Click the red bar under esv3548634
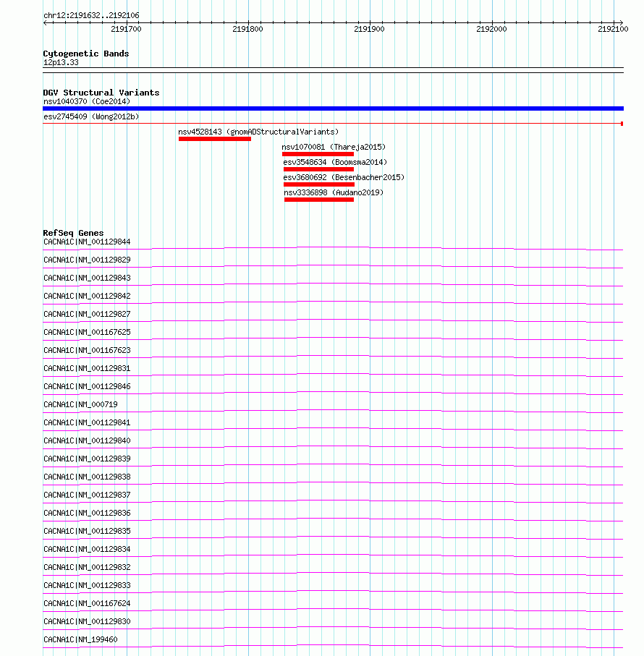 click(x=318, y=169)
